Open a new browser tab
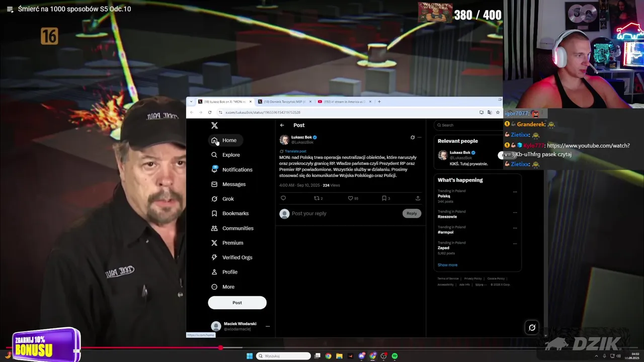 click(x=379, y=102)
